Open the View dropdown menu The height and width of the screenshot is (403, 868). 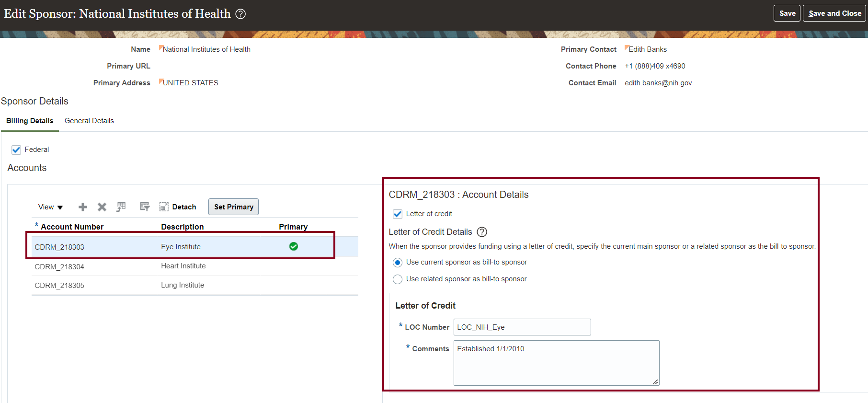coord(50,207)
